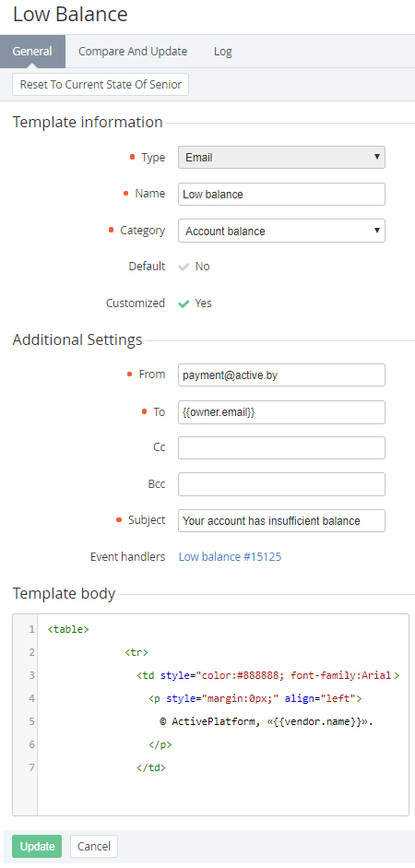Focus the empty Bcc field
The image size is (415, 868).
[x=281, y=484]
